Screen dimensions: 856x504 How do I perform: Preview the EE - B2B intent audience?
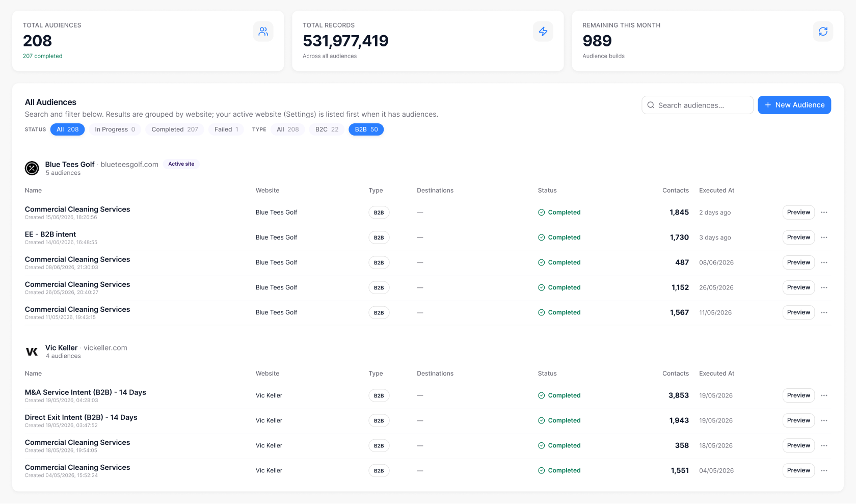(x=798, y=237)
